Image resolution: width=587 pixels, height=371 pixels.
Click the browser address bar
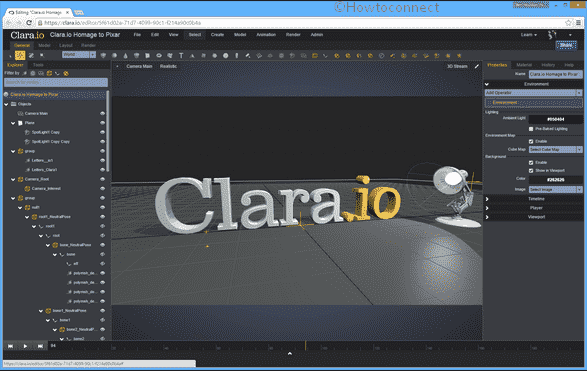(x=299, y=23)
